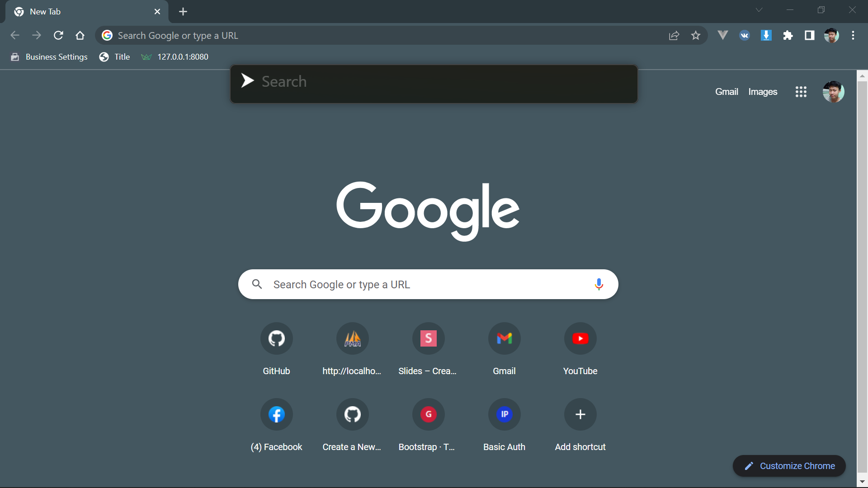Open the share this page icon
This screenshot has height=488, width=868.
[x=674, y=35]
